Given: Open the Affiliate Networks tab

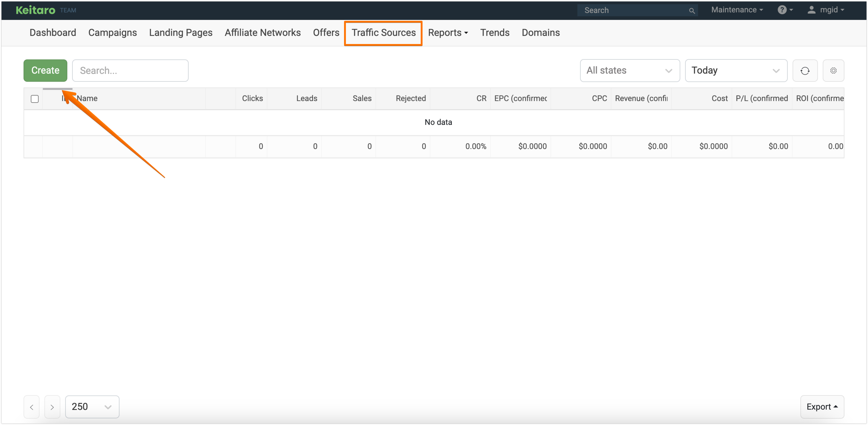Looking at the screenshot, I should [x=262, y=33].
